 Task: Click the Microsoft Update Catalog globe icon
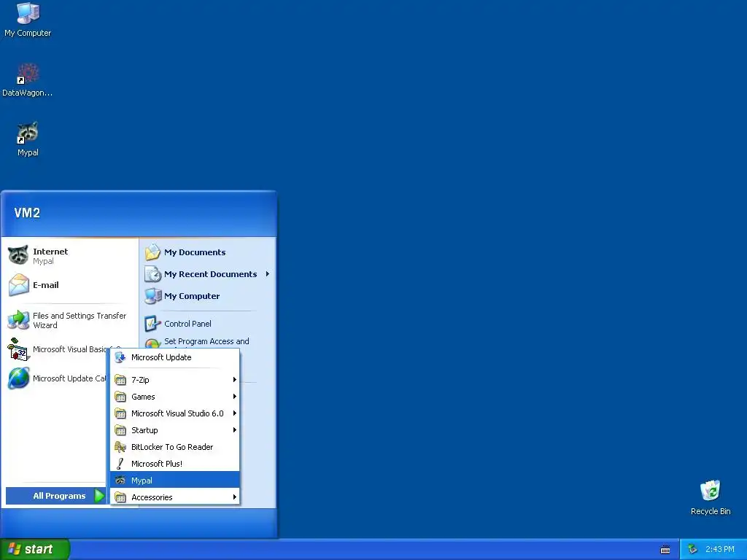[18, 378]
